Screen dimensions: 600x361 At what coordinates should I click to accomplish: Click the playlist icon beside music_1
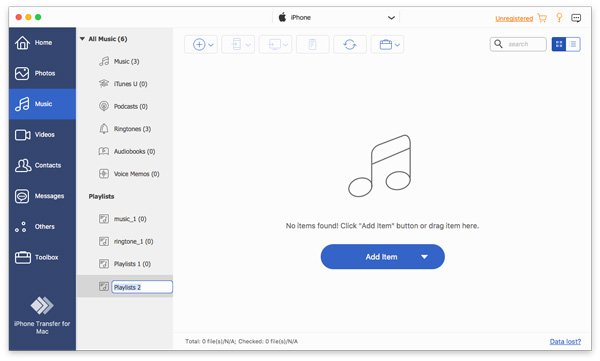pyautogui.click(x=104, y=219)
